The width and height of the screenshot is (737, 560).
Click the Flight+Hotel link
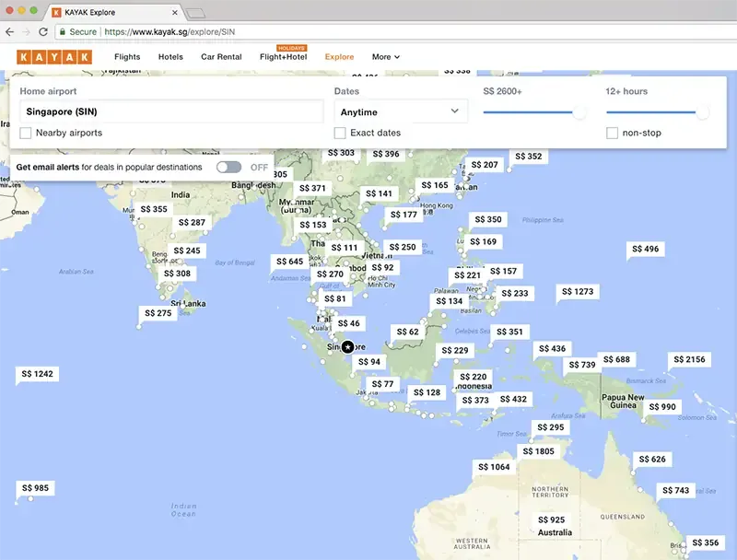coord(283,57)
